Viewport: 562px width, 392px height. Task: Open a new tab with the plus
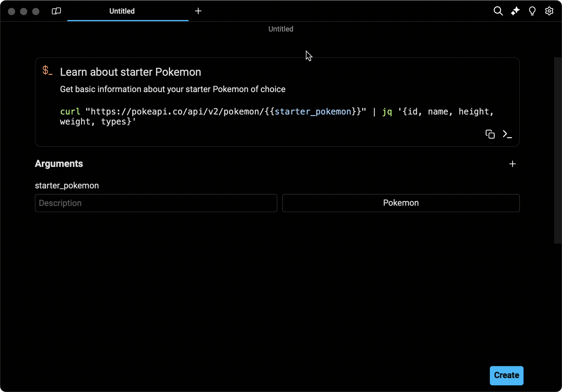click(x=198, y=11)
